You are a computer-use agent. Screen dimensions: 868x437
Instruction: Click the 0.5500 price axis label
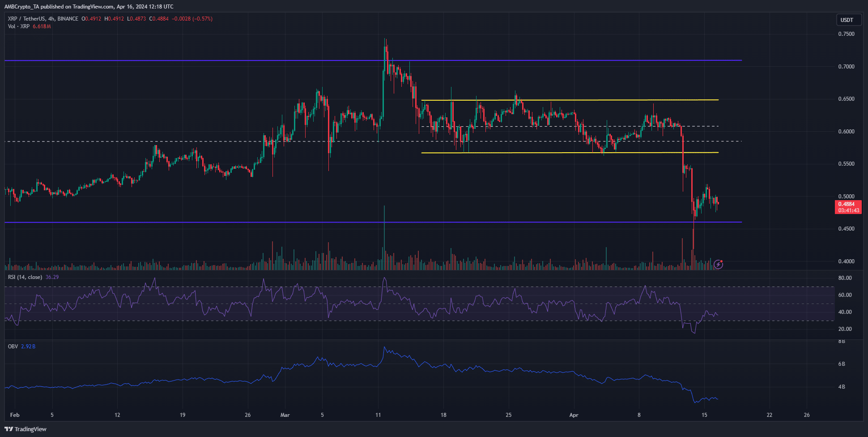tap(846, 164)
